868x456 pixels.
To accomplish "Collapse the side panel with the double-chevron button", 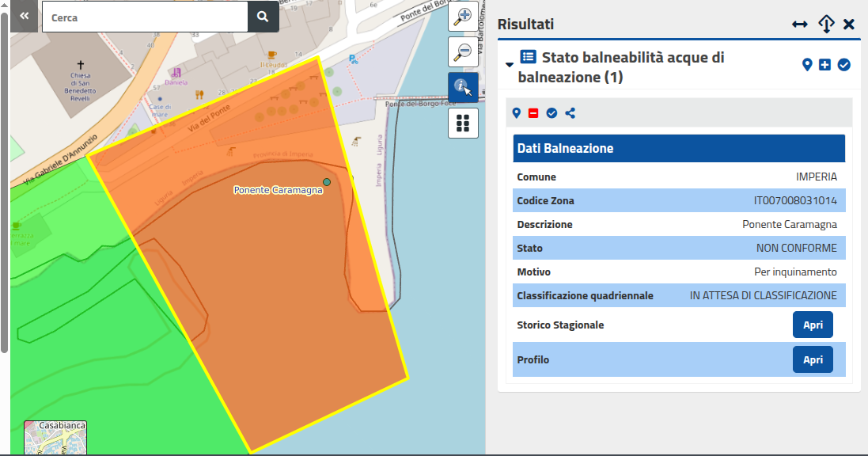I will (24, 16).
